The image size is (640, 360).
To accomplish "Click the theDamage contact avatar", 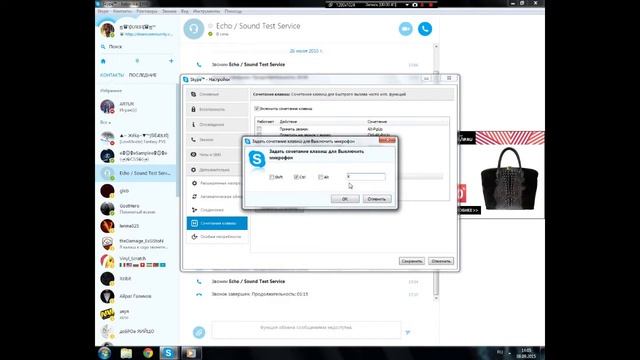I will pos(107,243).
